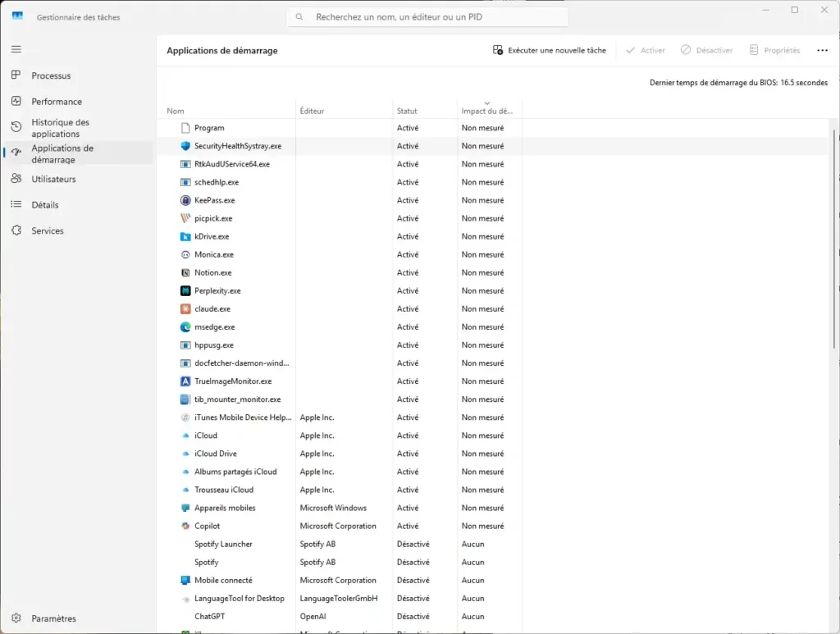Image resolution: width=840 pixels, height=634 pixels.
Task: Click the search magnifier icon
Action: (299, 17)
